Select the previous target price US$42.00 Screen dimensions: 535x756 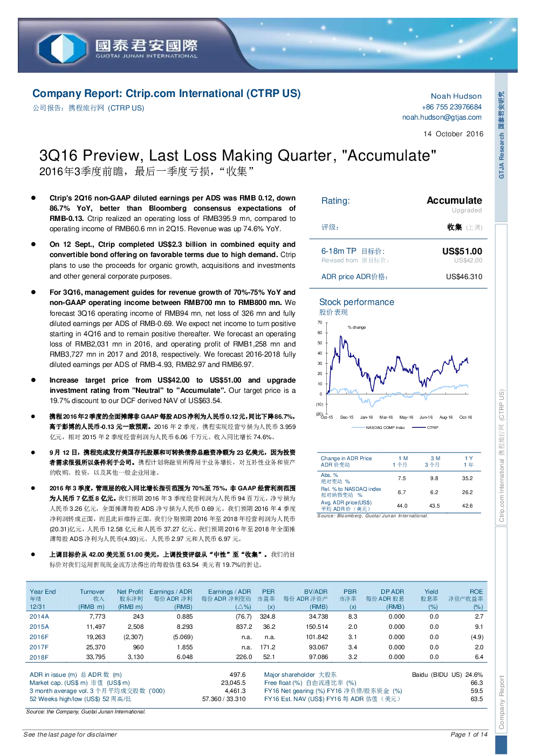[468, 260]
